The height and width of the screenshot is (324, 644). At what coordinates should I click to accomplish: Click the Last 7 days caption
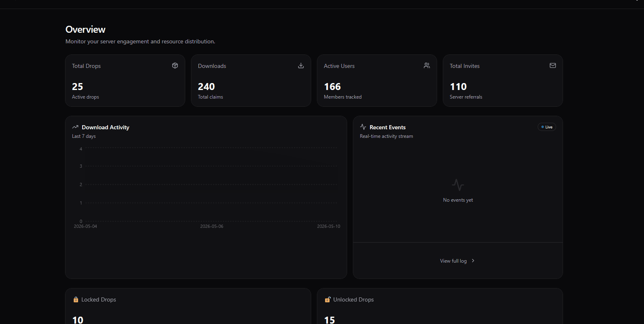tap(84, 136)
